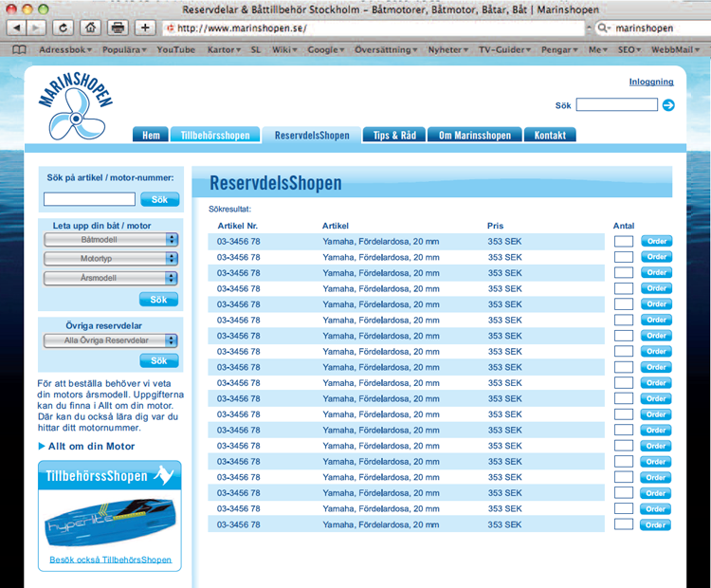Choose from the Årsmodell dropdown
The height and width of the screenshot is (588, 711).
click(x=111, y=278)
